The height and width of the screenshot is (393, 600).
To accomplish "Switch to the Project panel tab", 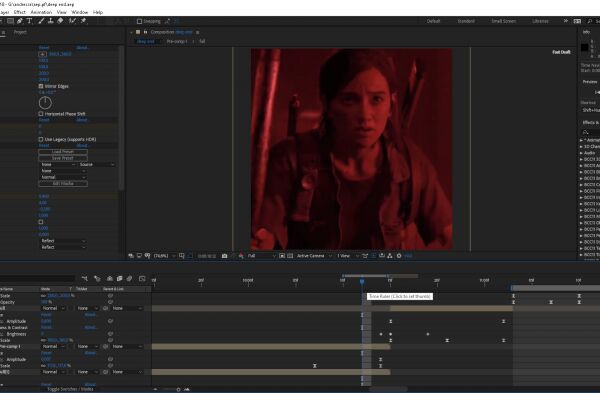I will point(20,33).
